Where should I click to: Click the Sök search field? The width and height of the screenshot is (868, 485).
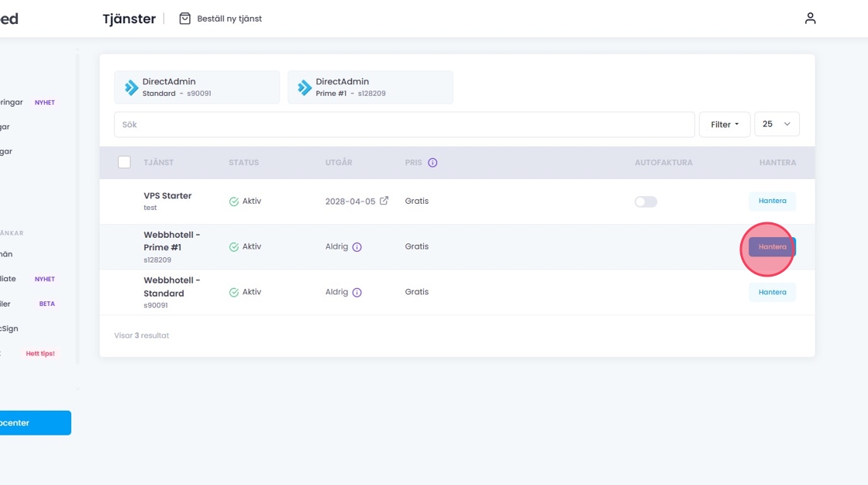tap(404, 124)
